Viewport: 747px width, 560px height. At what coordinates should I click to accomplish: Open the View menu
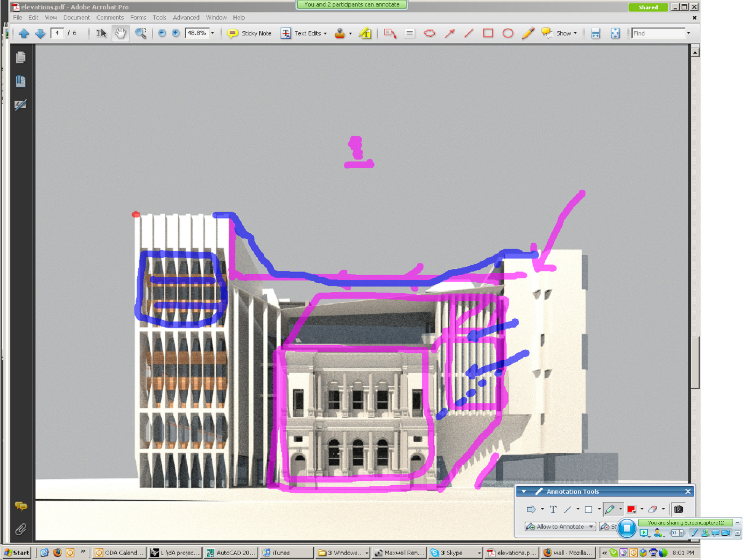coord(51,17)
